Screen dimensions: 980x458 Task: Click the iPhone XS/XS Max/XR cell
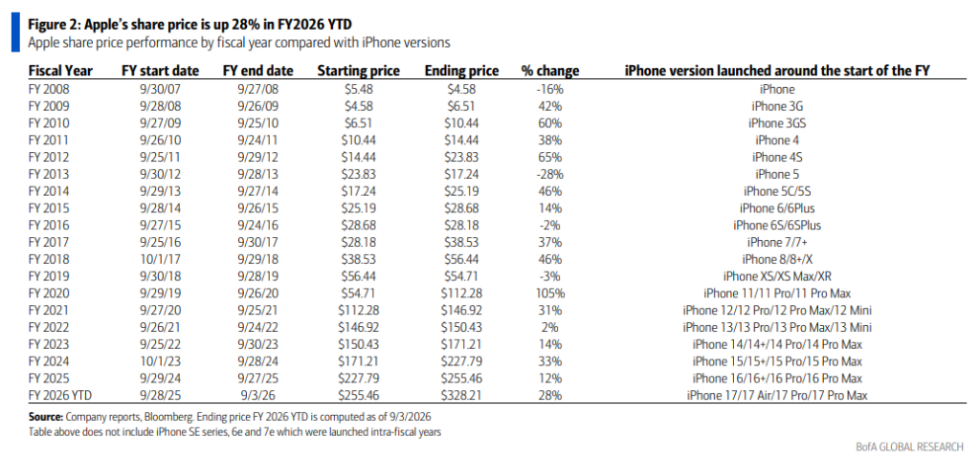777,276
